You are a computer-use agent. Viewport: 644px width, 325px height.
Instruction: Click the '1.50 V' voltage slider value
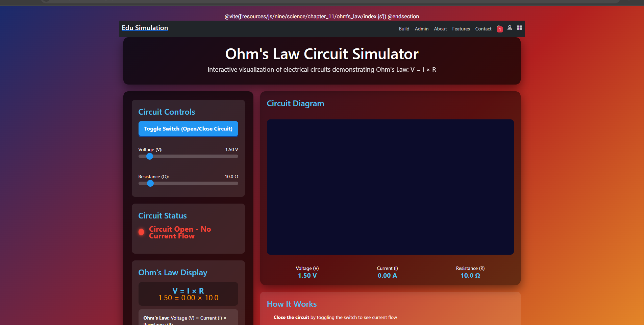click(x=232, y=149)
